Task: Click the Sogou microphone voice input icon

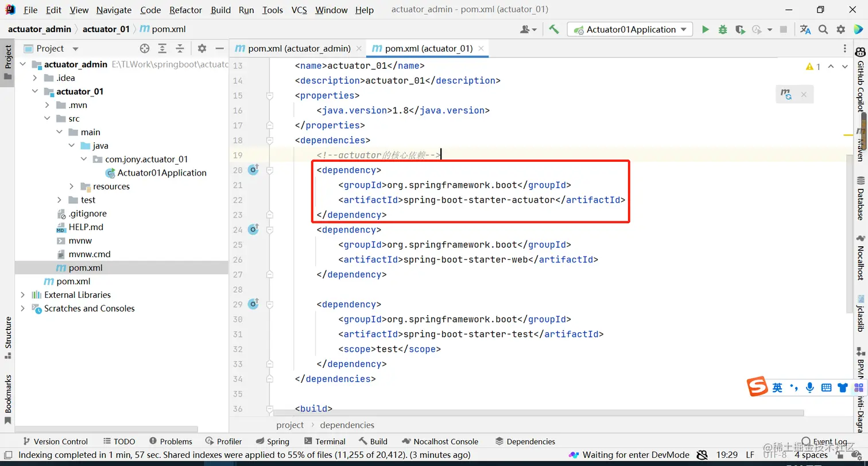Action: pyautogui.click(x=810, y=387)
